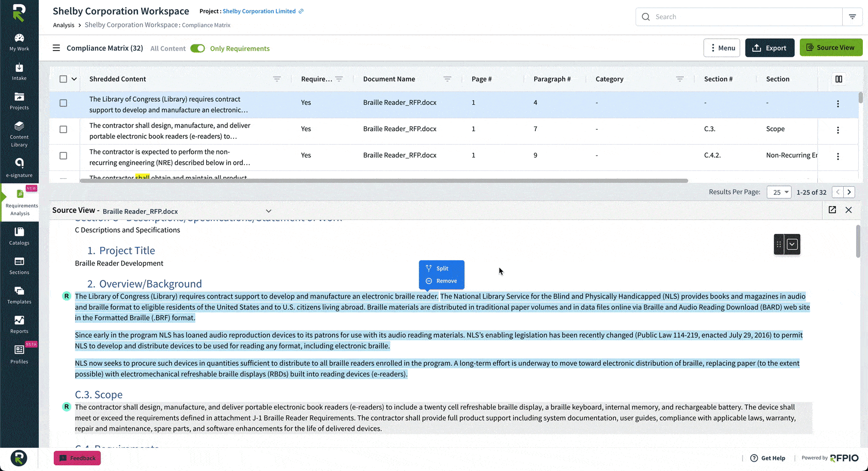Viewport: 868px width, 471px height.
Task: Open the hamburger menu beside Compliance Matrix
Action: point(56,48)
